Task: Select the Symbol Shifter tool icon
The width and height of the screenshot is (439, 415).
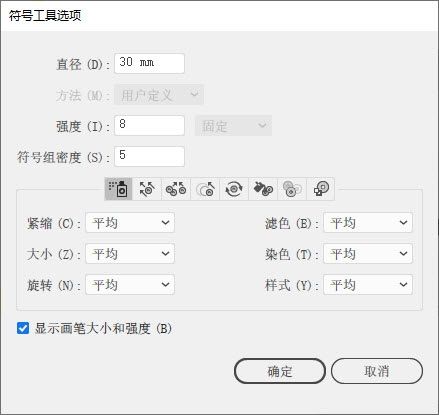Action: point(147,189)
